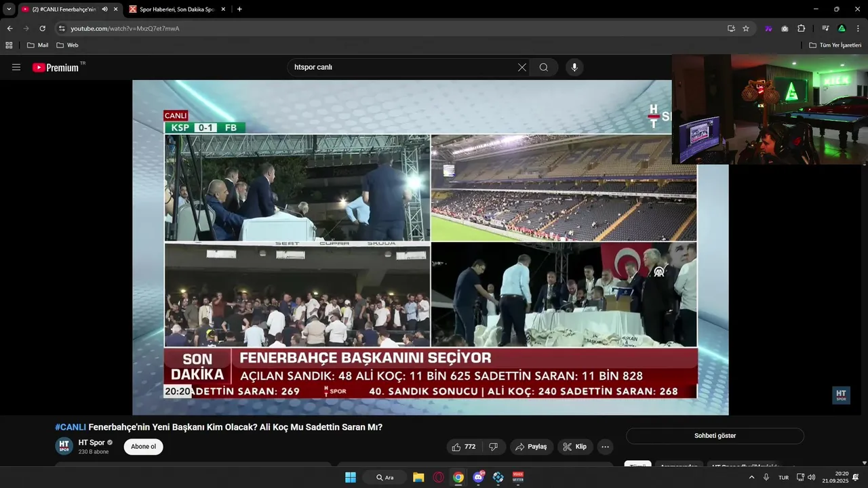Mute the tab via speaker icon
868x488 pixels.
click(x=104, y=9)
